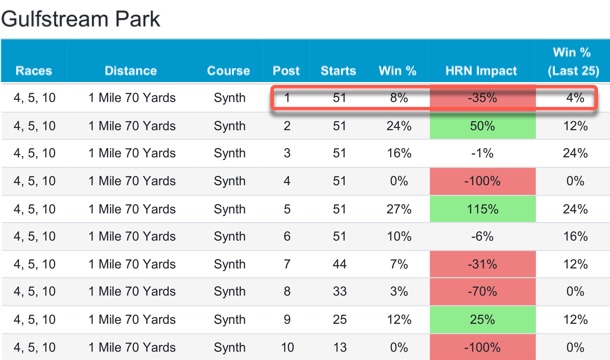This screenshot has height=360, width=610.
Task: Select the -35% HRN Impact cell
Action: [482, 98]
